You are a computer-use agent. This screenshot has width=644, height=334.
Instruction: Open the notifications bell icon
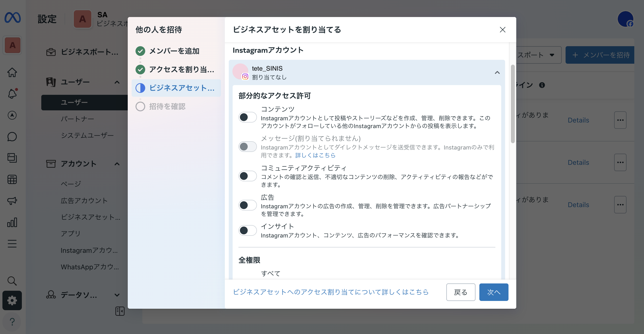point(12,94)
